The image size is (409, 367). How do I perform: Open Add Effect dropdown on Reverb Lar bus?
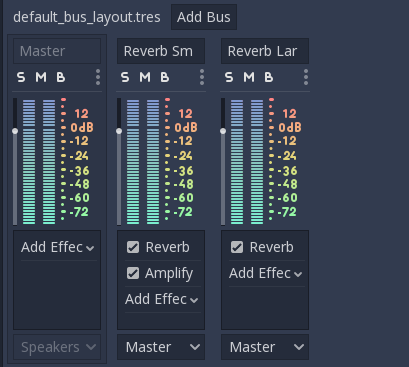266,273
